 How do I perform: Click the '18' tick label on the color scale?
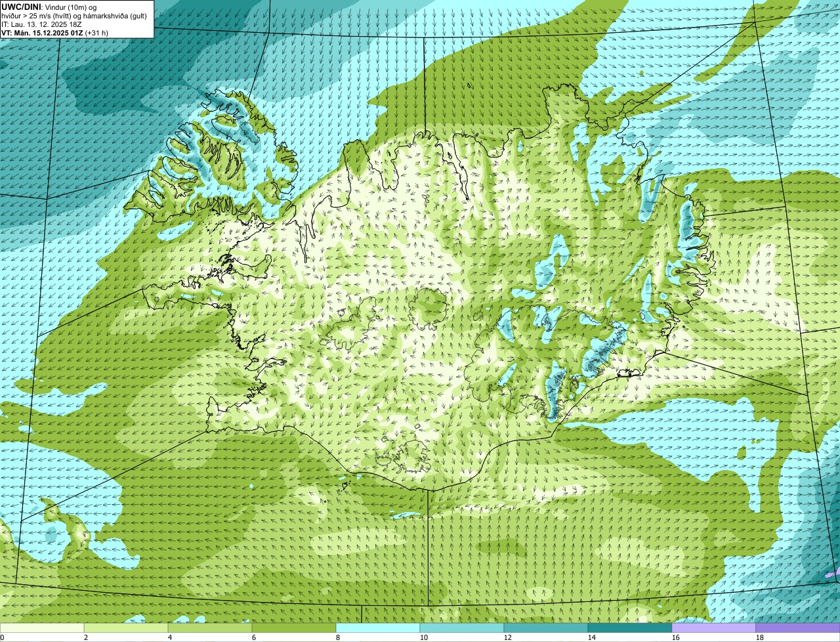click(x=760, y=637)
